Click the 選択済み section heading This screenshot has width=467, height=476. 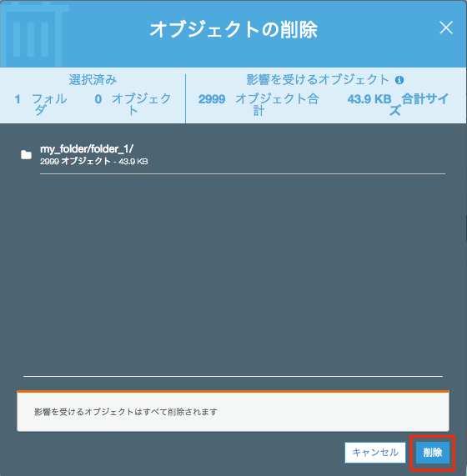click(93, 80)
